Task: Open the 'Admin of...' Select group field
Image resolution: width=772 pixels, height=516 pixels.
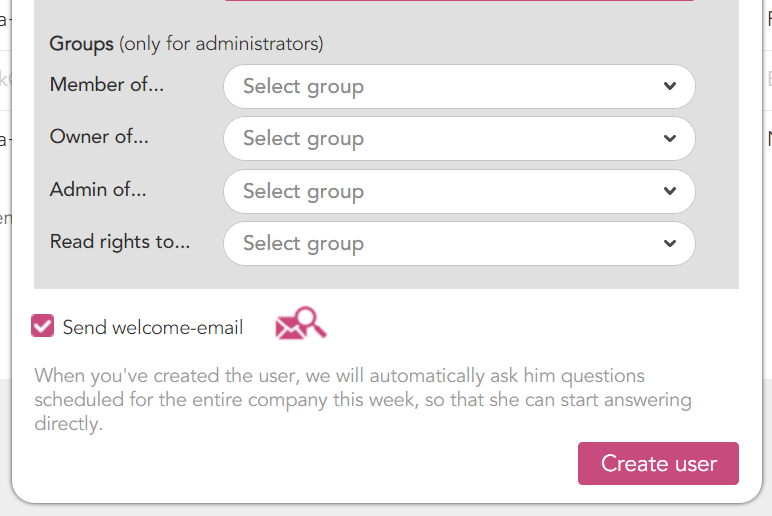Action: (x=459, y=192)
